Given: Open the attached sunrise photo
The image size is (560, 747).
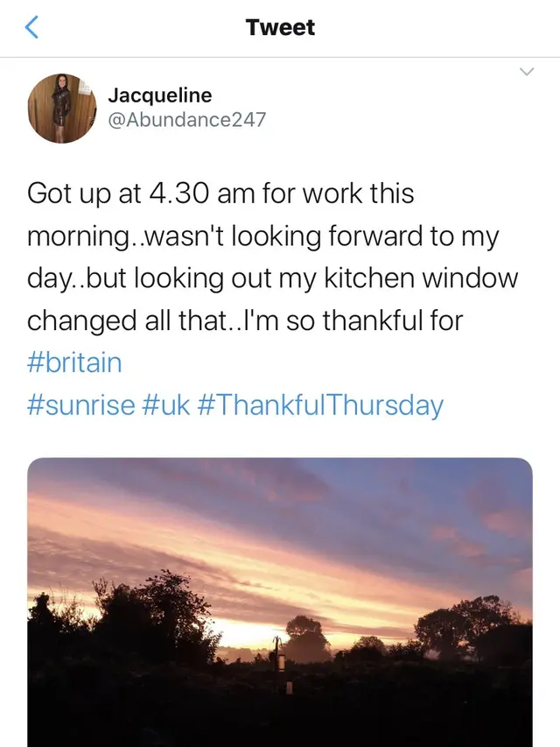Looking at the screenshot, I should 280,603.
